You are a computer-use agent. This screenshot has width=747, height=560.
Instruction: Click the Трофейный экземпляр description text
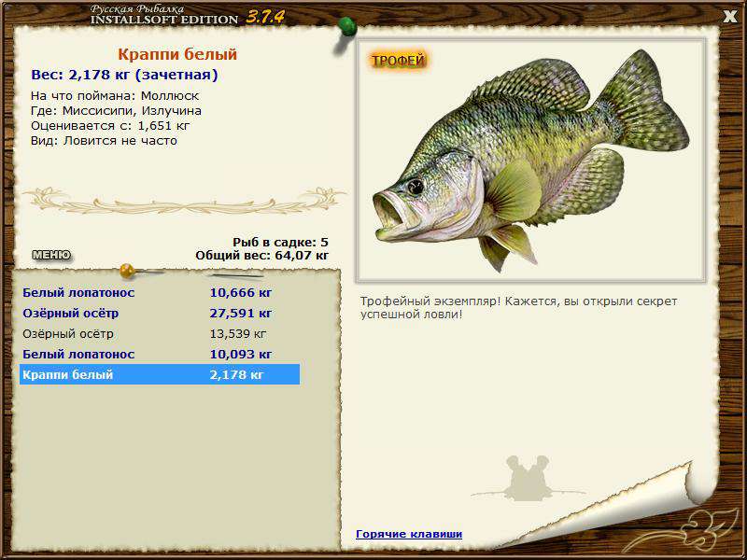tap(519, 308)
